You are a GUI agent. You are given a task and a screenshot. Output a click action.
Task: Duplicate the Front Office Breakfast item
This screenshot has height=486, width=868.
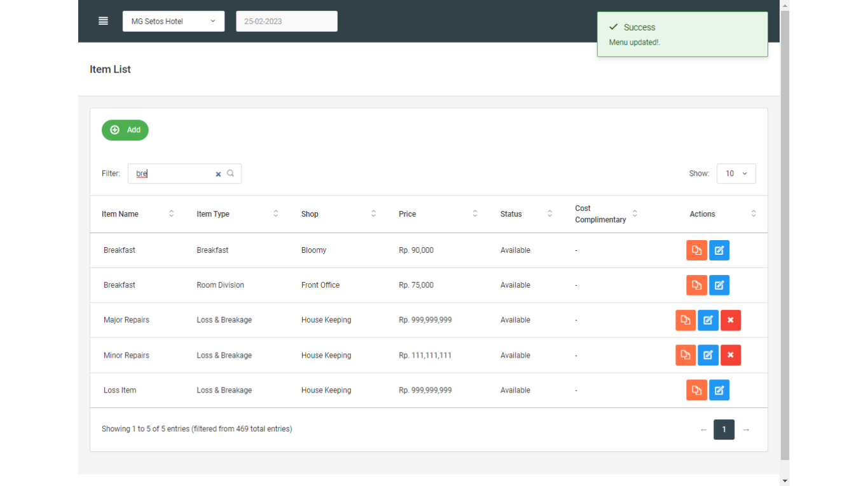pyautogui.click(x=697, y=285)
